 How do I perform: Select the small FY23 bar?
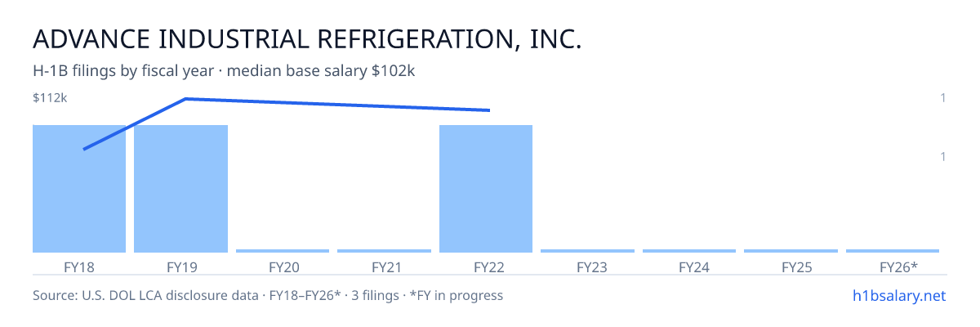pyautogui.click(x=587, y=251)
